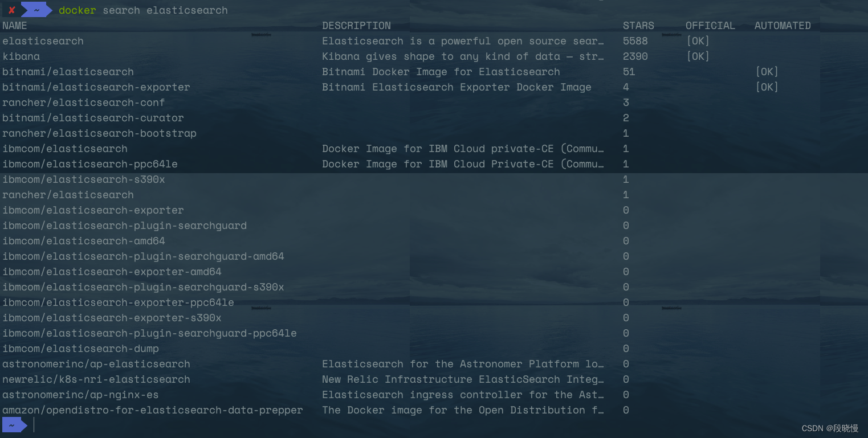Click 'ibmcom/elasticsearch-amd64' name
The height and width of the screenshot is (438, 868).
[84, 241]
